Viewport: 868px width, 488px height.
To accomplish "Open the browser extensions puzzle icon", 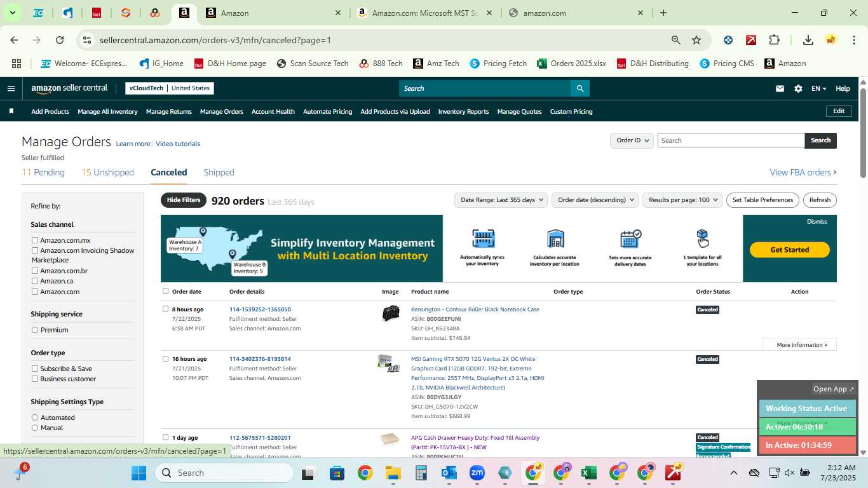I will point(774,40).
